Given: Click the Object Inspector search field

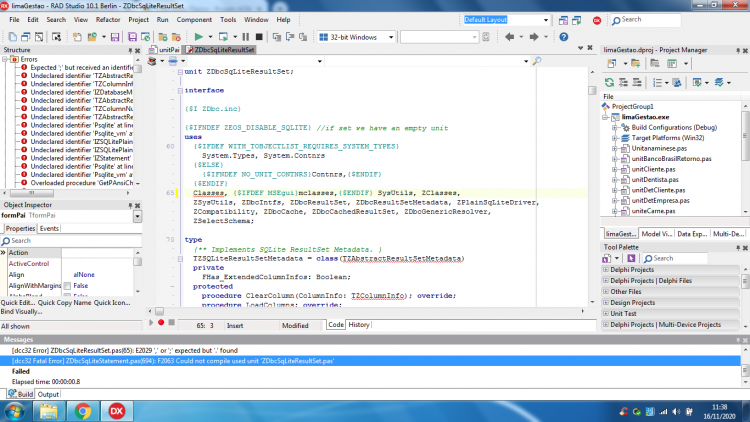Looking at the screenshot, I should (x=71, y=241).
